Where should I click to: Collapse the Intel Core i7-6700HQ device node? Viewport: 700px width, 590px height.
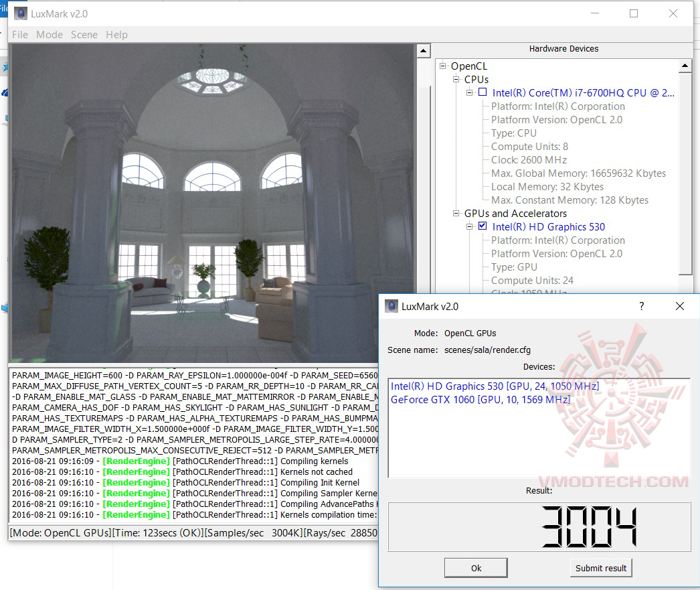[x=469, y=92]
